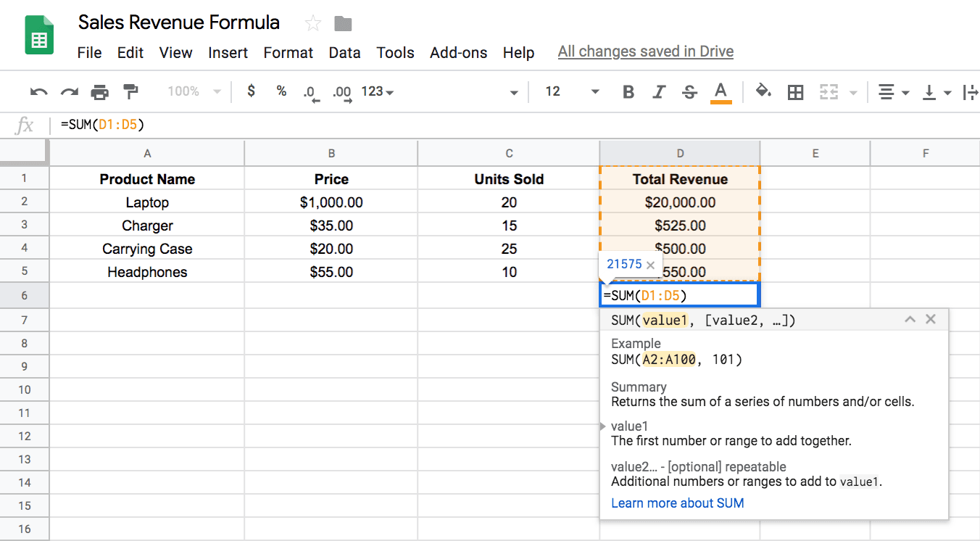Star the Sales Revenue Formula document

pos(313,24)
